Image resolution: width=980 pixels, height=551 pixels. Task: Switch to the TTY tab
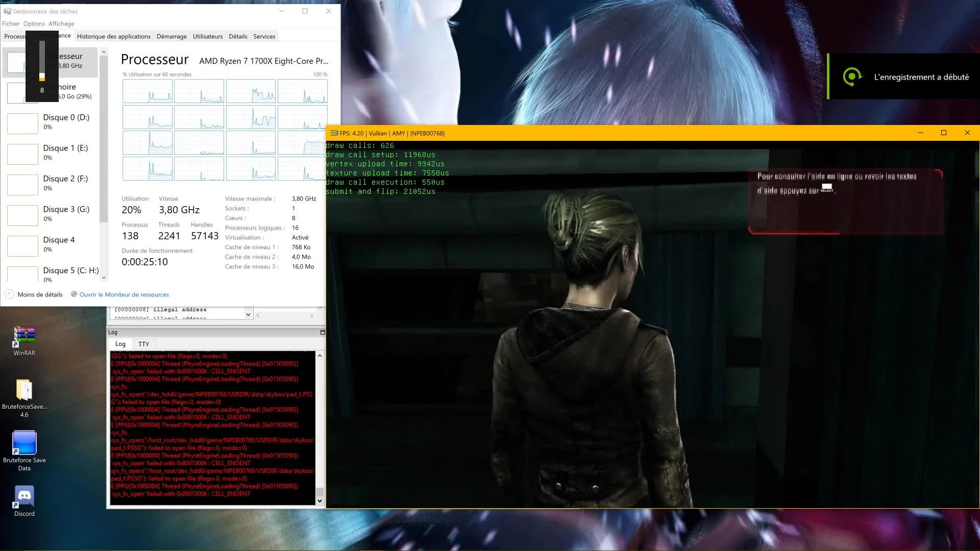coord(143,344)
